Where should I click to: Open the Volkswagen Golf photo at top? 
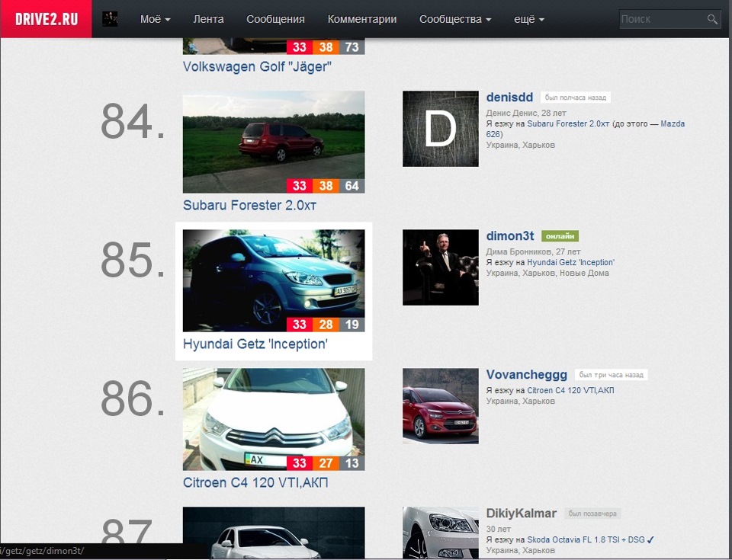coord(274,46)
